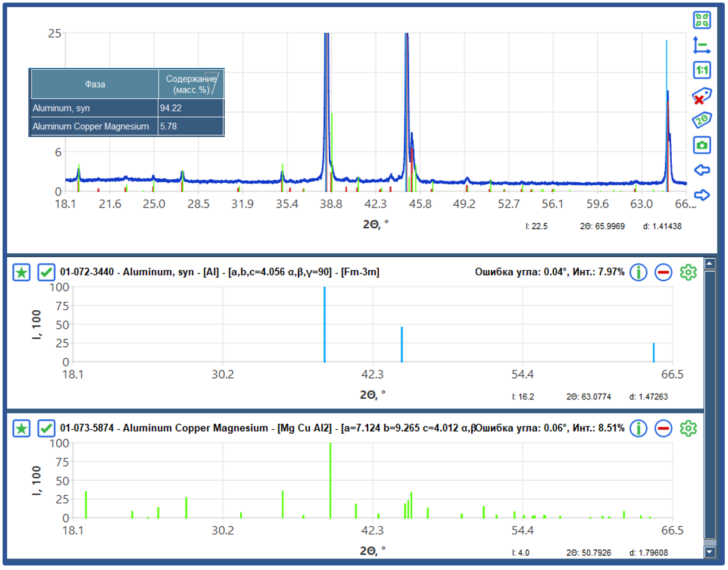Remove the Aluminum Copper Magnesium phase card
This screenshot has width=728, height=570.
[x=663, y=428]
